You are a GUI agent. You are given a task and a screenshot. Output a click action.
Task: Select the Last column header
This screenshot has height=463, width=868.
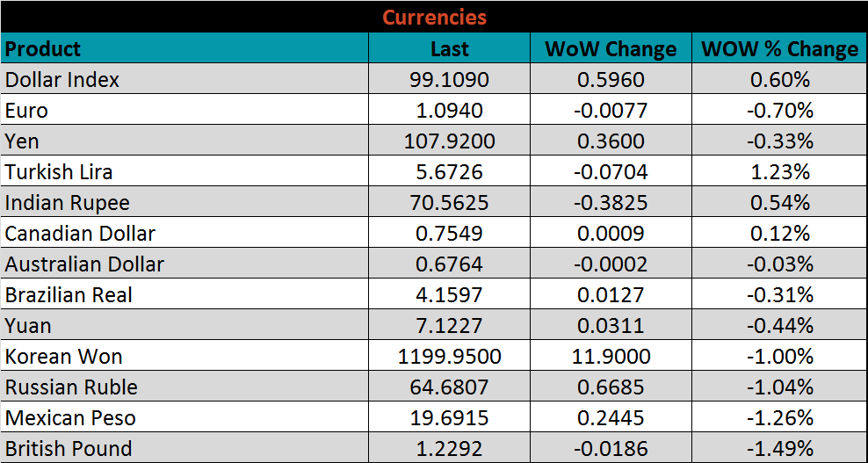coord(449,49)
